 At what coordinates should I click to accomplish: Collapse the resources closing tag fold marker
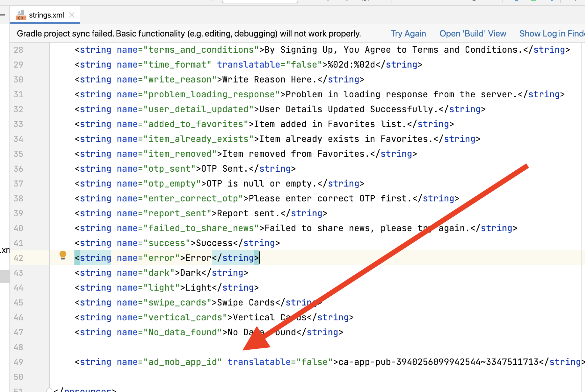coord(49,390)
